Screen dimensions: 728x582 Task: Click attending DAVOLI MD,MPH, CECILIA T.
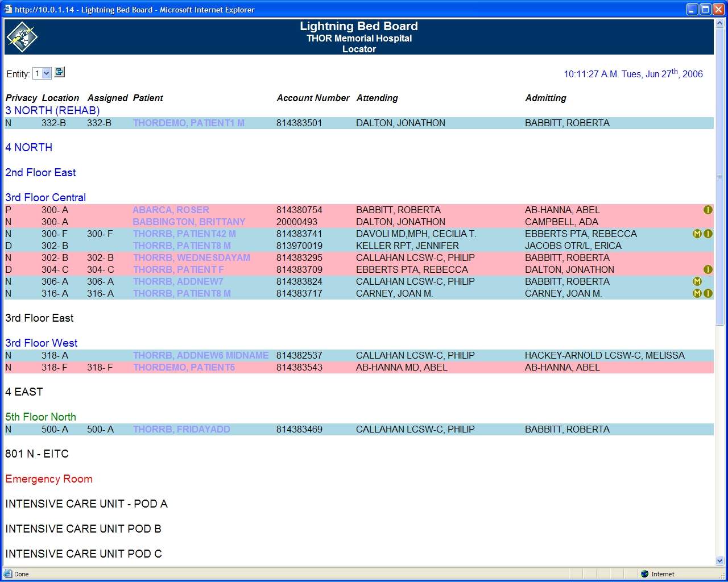pyautogui.click(x=416, y=234)
